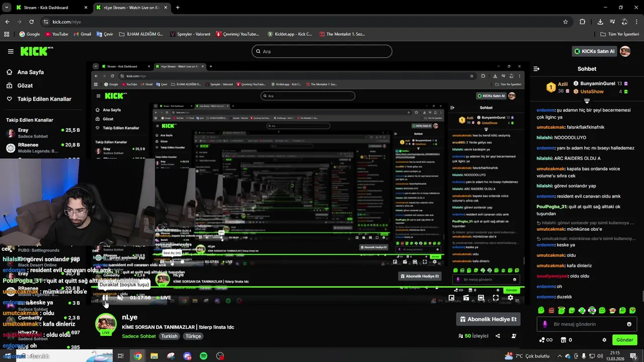The height and width of the screenshot is (362, 644).
Task: Toggle theater mode in the player
Action: (x=481, y=298)
